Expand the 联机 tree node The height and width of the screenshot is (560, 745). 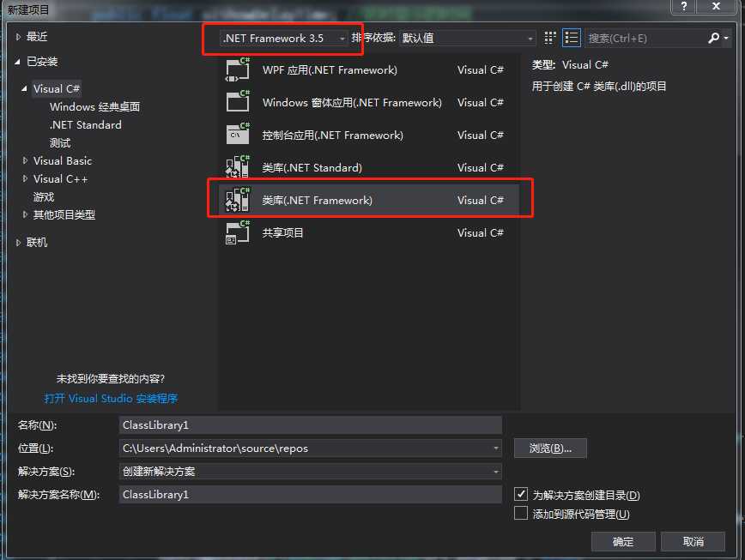pos(18,243)
